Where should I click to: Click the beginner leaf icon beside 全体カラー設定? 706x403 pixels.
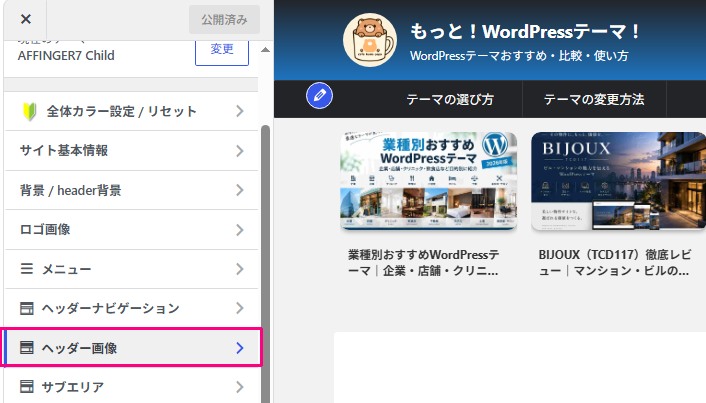pyautogui.click(x=29, y=112)
